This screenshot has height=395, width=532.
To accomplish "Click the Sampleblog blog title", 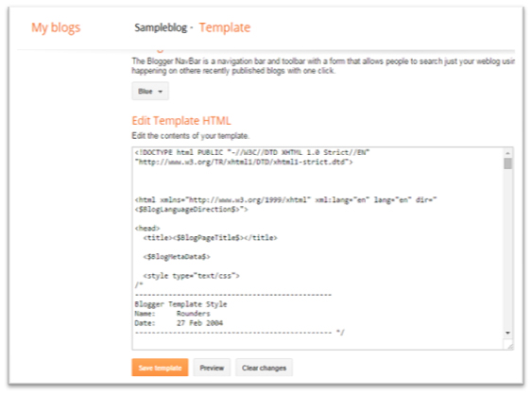I will pyautogui.click(x=161, y=27).
